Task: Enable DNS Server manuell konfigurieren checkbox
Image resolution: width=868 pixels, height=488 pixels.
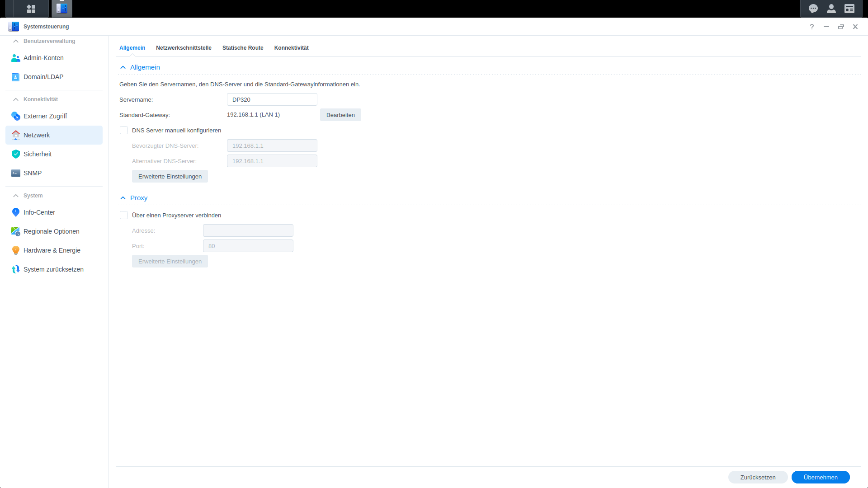Action: (x=124, y=131)
